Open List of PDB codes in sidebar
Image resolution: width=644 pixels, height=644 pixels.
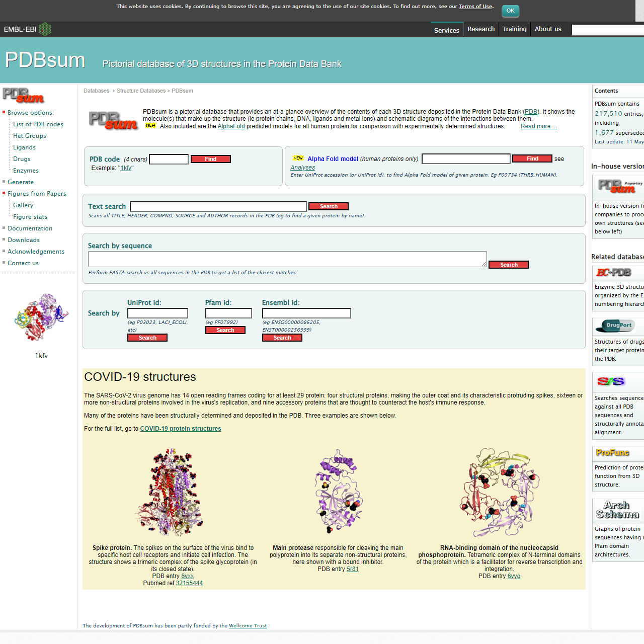38,124
